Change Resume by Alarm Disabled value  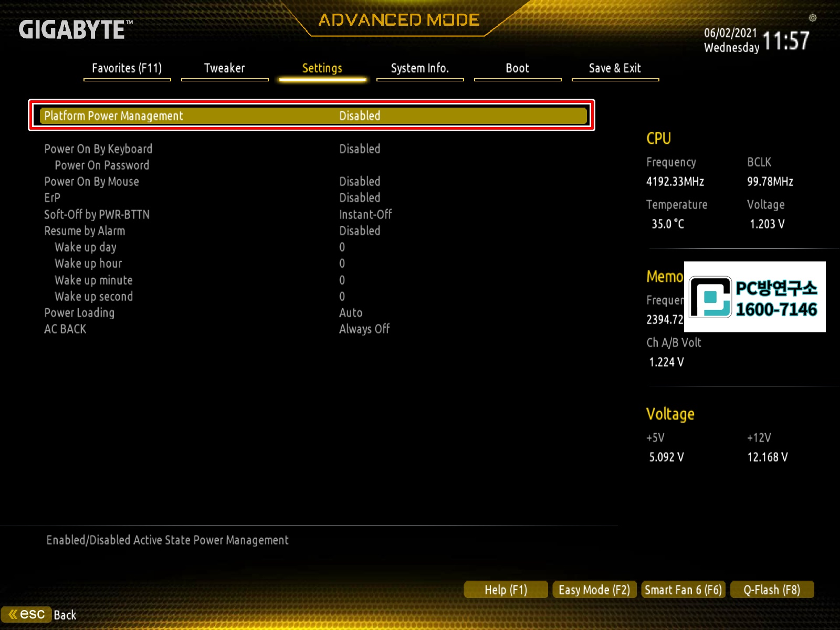tap(360, 231)
